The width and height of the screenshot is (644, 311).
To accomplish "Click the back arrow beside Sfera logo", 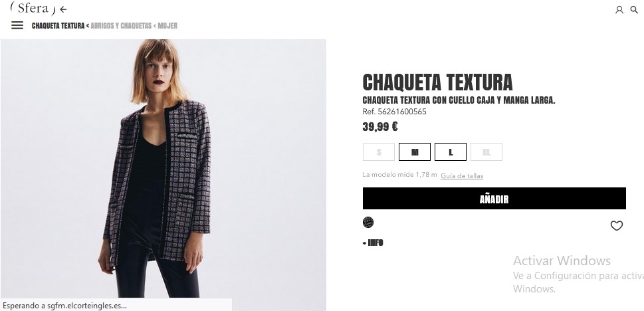I will coord(63,9).
